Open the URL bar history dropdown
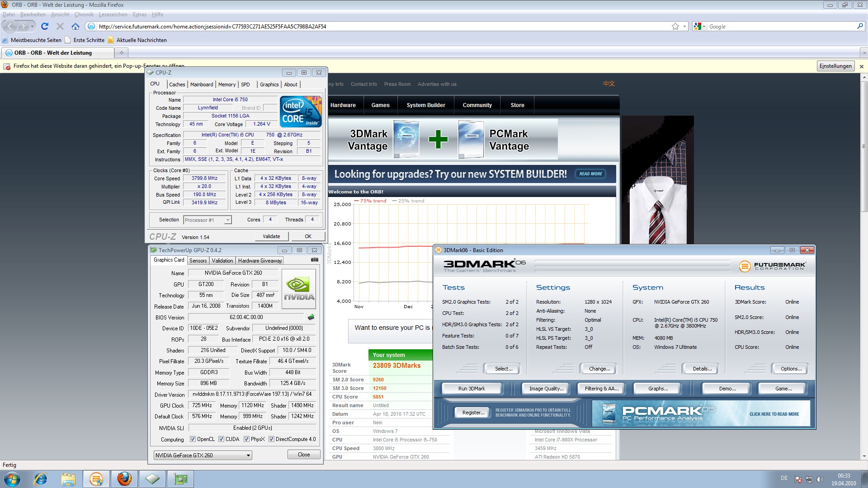Screen dimensions: 868x488 pos(684,26)
